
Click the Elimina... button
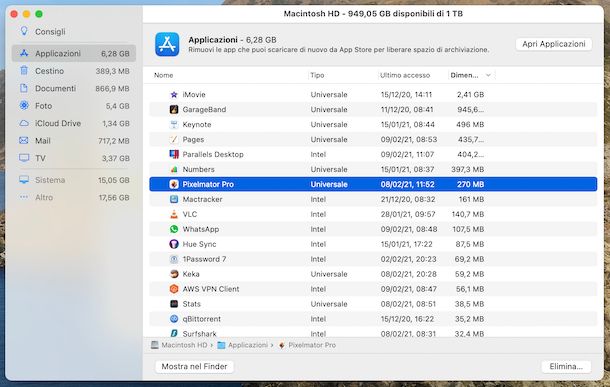[x=566, y=366]
